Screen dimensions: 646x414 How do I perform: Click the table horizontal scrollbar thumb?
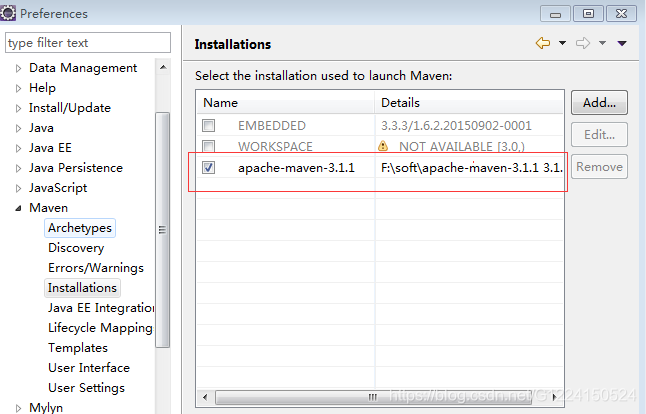point(374,397)
